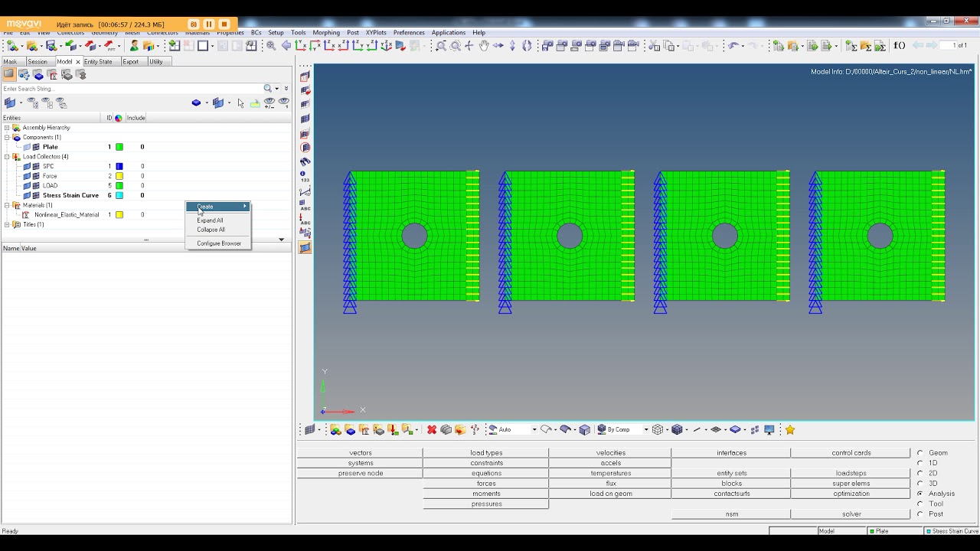Open the forces panel

point(486,484)
